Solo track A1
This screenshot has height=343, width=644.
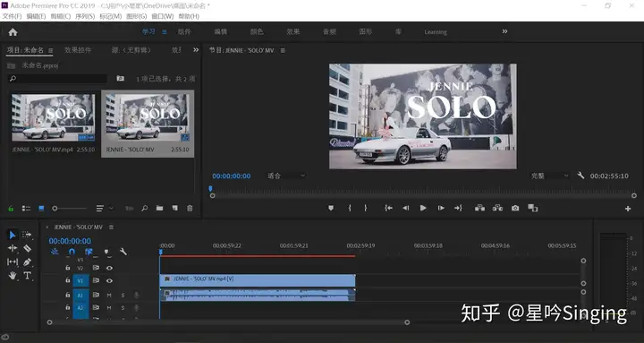pos(123,296)
